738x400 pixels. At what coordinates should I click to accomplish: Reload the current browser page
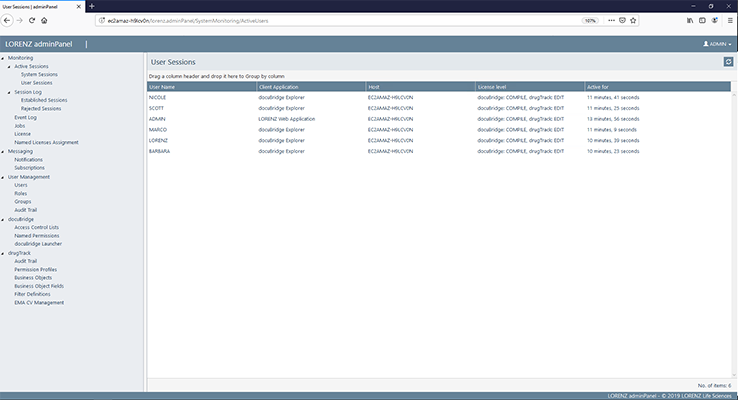tap(32, 20)
